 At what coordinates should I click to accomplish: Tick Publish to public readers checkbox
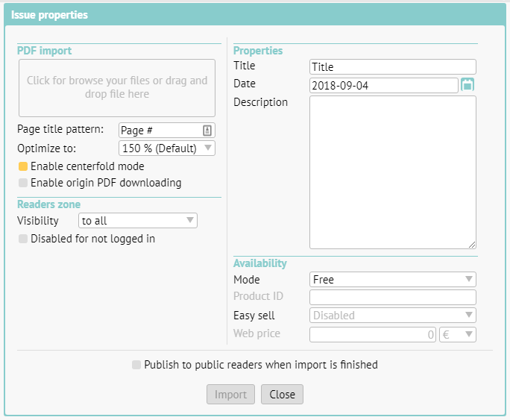(136, 365)
